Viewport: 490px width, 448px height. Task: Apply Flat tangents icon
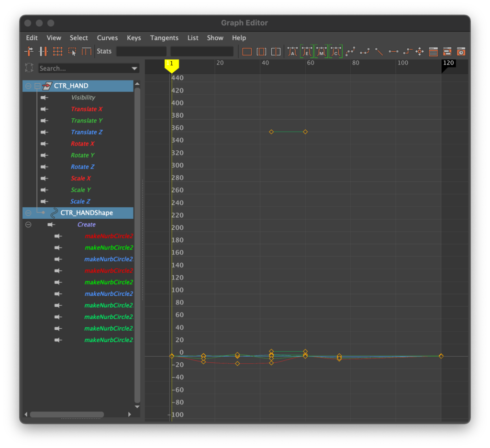tap(393, 51)
